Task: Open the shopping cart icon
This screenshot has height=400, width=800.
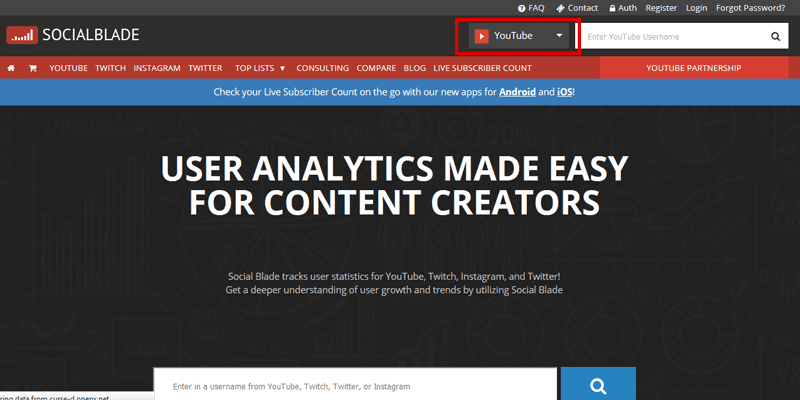Action: [x=33, y=68]
